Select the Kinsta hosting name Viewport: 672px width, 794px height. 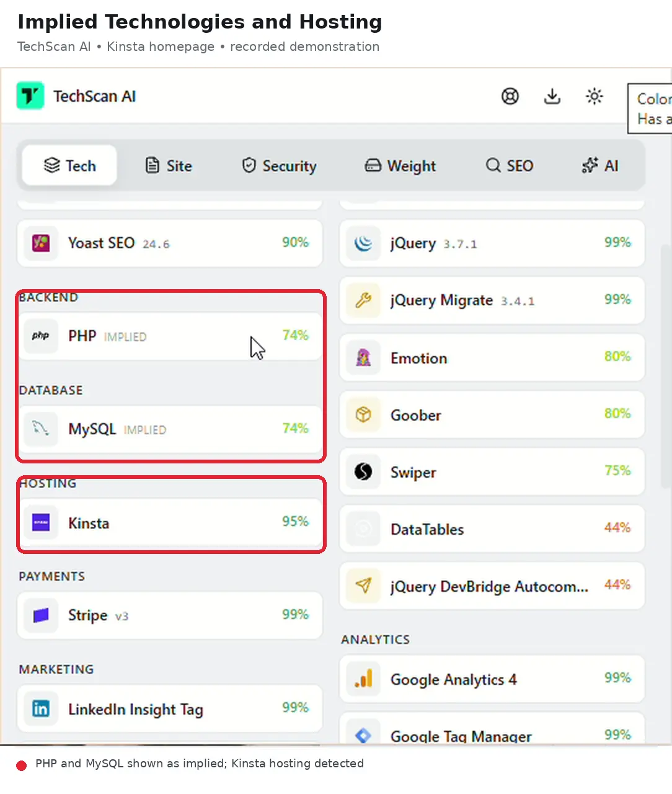(x=89, y=523)
